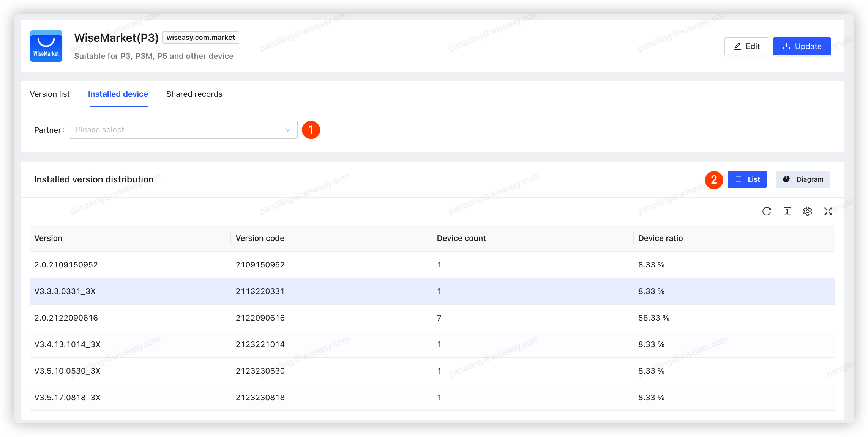Open the table column settings gear
The image size is (868, 437).
[x=807, y=211]
